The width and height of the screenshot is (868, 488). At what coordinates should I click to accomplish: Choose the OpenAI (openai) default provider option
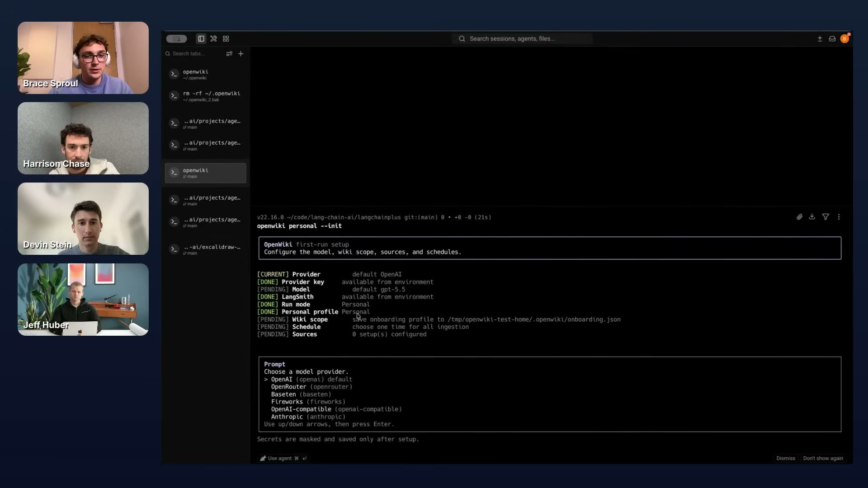308,380
